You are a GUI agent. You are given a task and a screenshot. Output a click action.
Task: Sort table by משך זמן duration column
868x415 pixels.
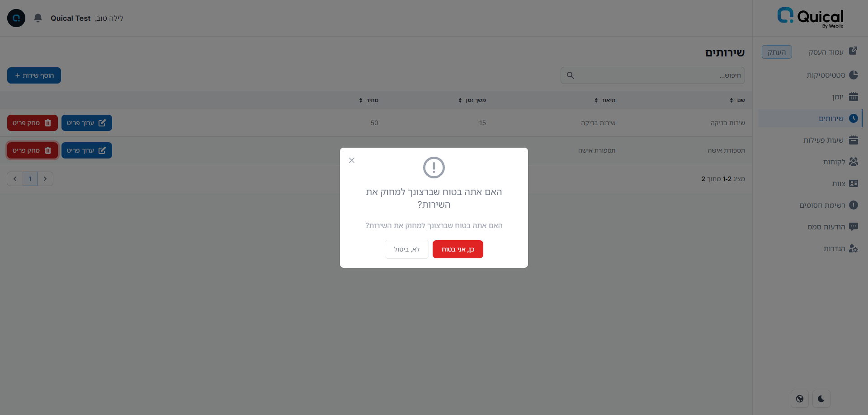(472, 100)
